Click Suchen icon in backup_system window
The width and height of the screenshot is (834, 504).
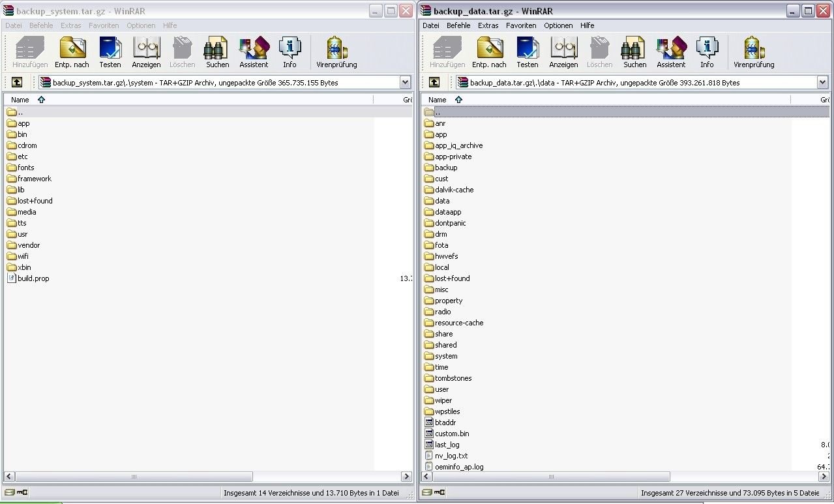pos(217,52)
